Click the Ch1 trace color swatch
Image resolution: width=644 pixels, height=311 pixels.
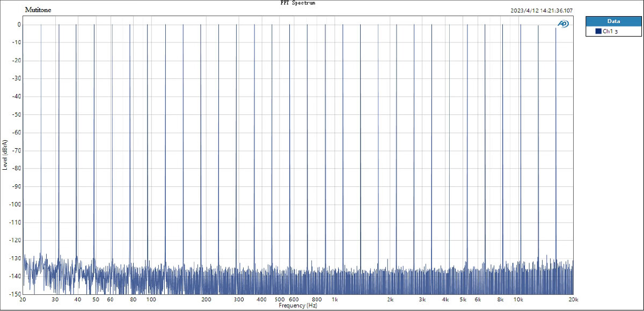(598, 32)
